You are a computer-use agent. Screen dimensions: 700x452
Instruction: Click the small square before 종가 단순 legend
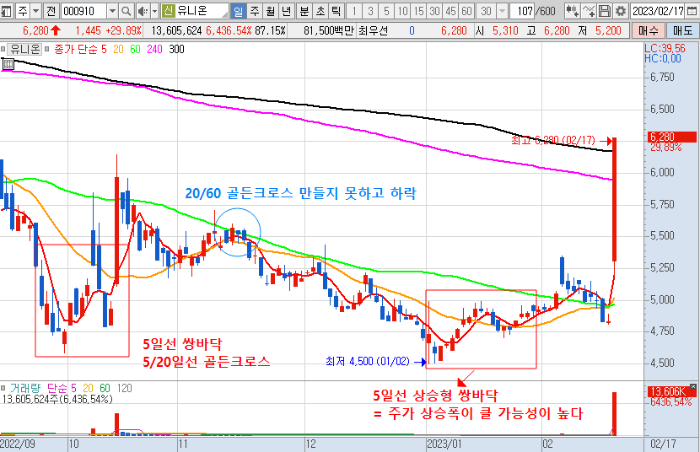[x=47, y=49]
